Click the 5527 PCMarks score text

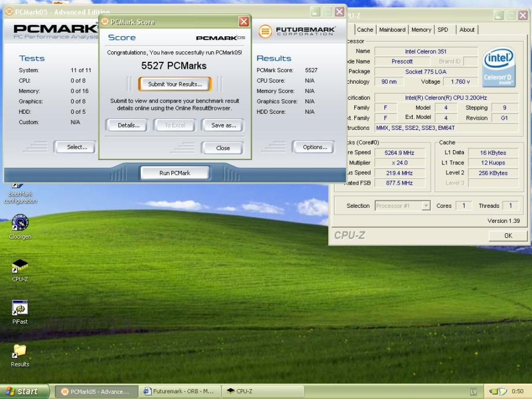(x=174, y=66)
